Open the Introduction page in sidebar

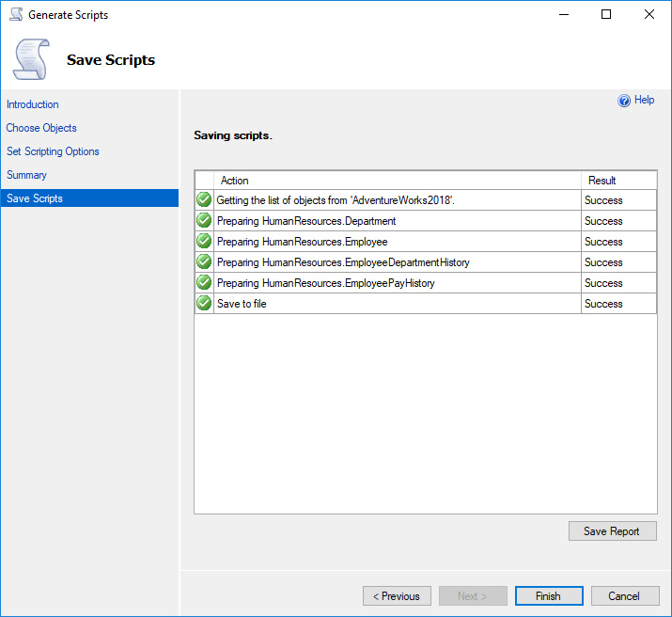[33, 104]
